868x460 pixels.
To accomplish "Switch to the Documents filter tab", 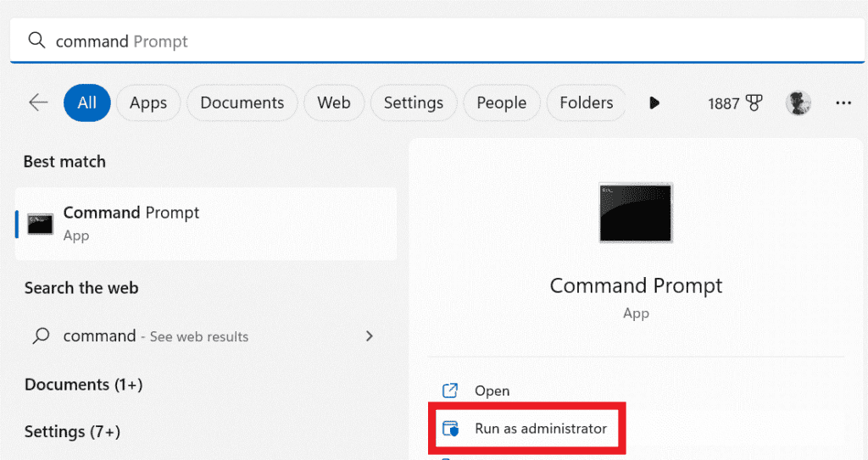I will [x=242, y=103].
